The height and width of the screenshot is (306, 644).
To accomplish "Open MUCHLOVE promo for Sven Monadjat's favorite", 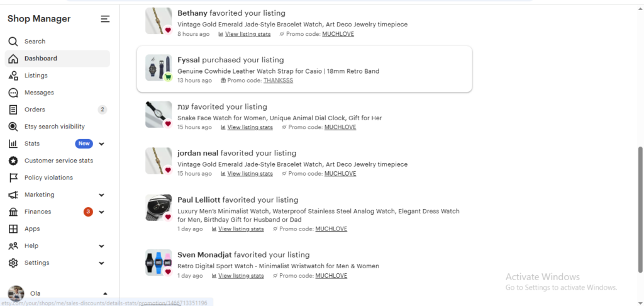I will coord(331,276).
